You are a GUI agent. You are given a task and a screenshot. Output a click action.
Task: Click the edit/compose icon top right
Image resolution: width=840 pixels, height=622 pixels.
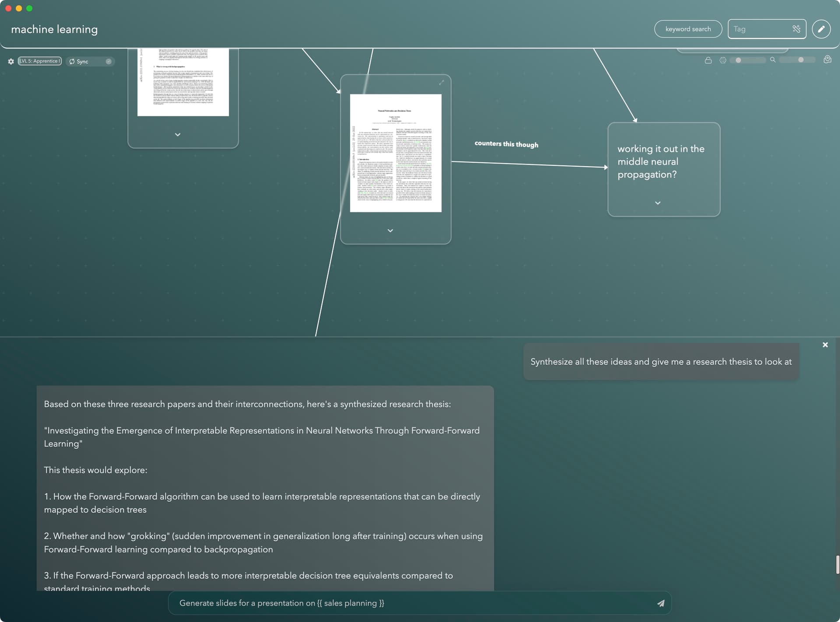822,29
